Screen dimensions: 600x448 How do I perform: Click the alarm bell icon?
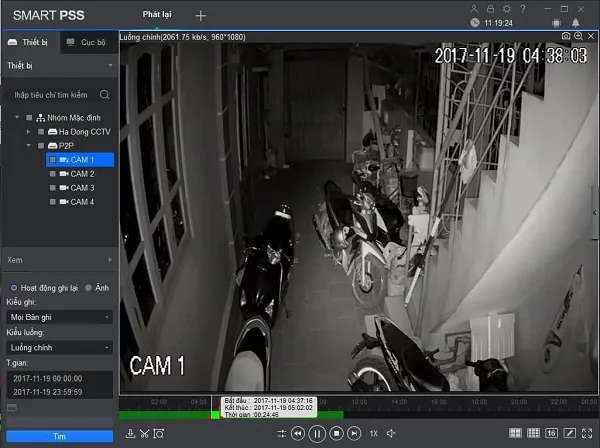click(x=576, y=23)
